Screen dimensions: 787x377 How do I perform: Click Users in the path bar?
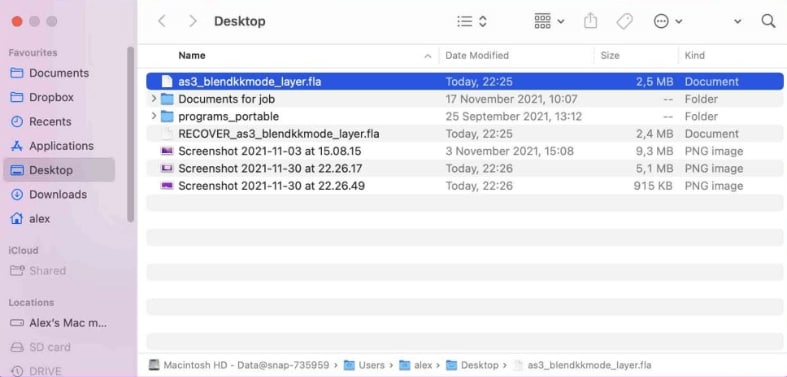pyautogui.click(x=364, y=365)
